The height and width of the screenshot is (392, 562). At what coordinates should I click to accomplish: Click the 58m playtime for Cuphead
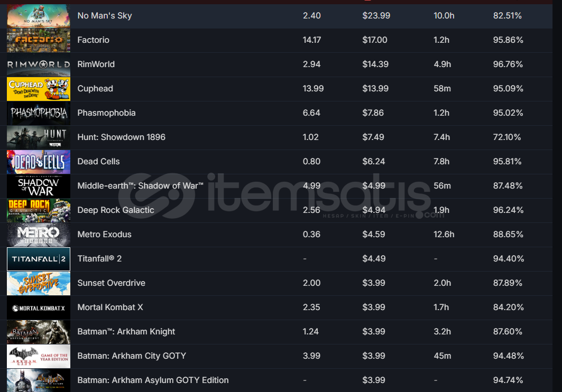coord(443,89)
